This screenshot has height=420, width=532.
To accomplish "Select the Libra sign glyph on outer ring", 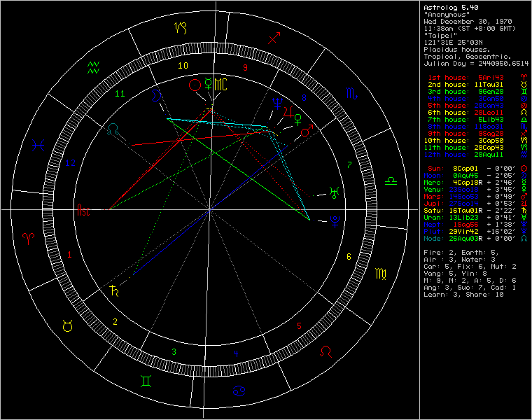I will click(391, 181).
